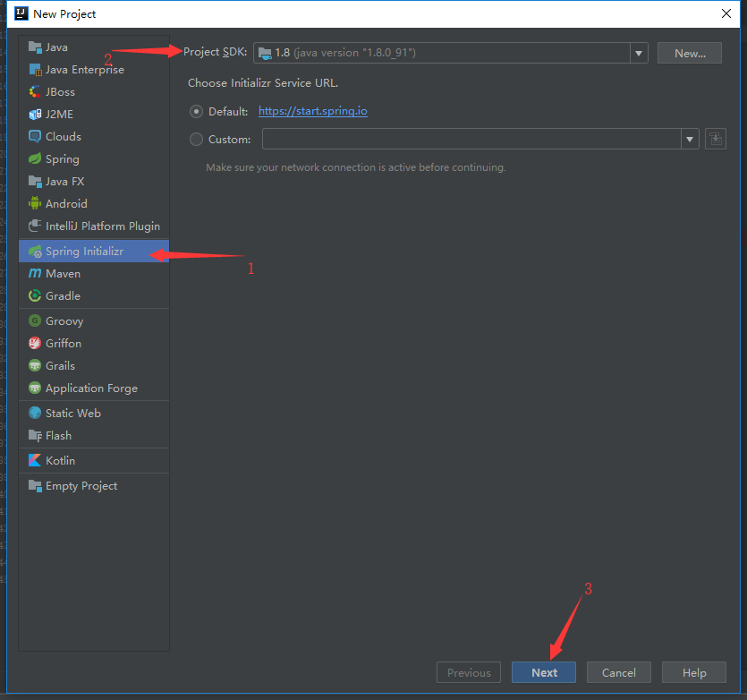The image size is (747, 700).
Task: Click the Previous button
Action: [x=468, y=672]
